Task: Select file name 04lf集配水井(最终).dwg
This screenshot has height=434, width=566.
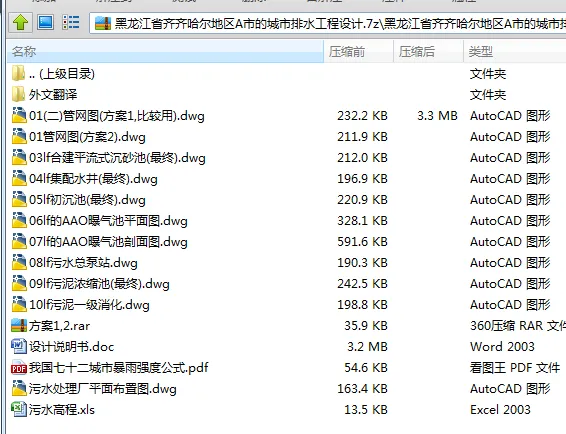Action: point(93,179)
